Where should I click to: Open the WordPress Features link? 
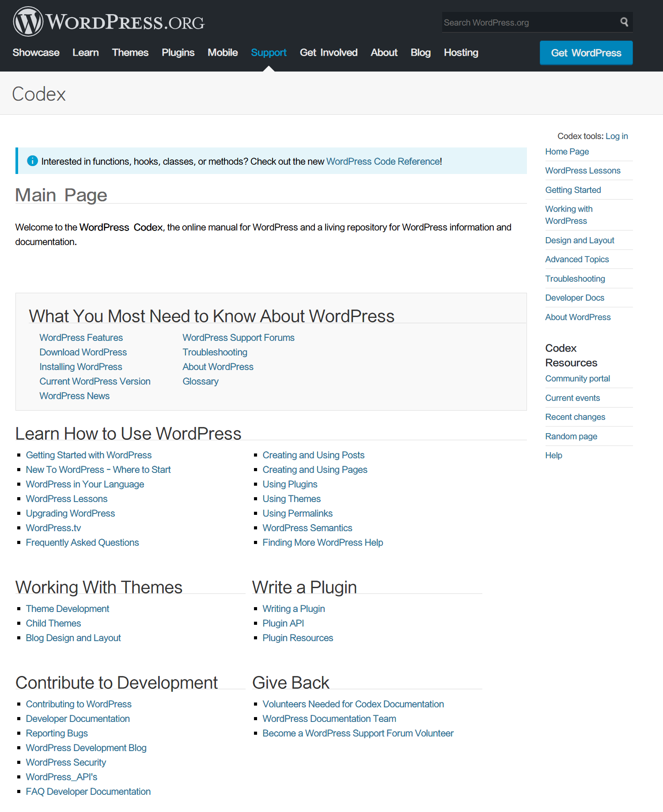tap(81, 338)
